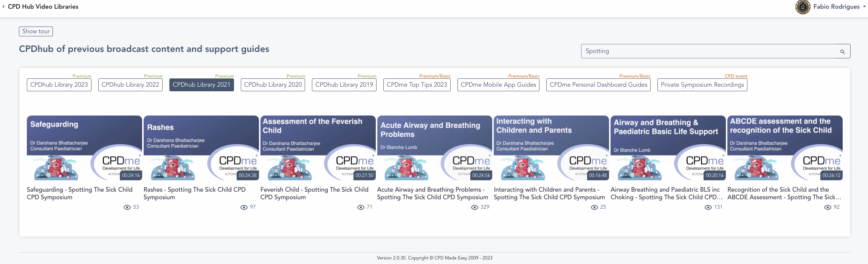This screenshot has width=868, height=264.
Task: Expand the Fabio Rodrigues dropdown arrow
Action: [864, 6]
